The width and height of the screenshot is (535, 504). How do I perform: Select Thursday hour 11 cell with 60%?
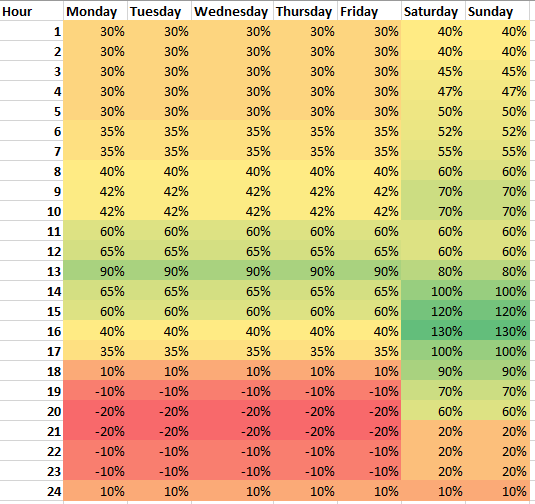click(305, 231)
